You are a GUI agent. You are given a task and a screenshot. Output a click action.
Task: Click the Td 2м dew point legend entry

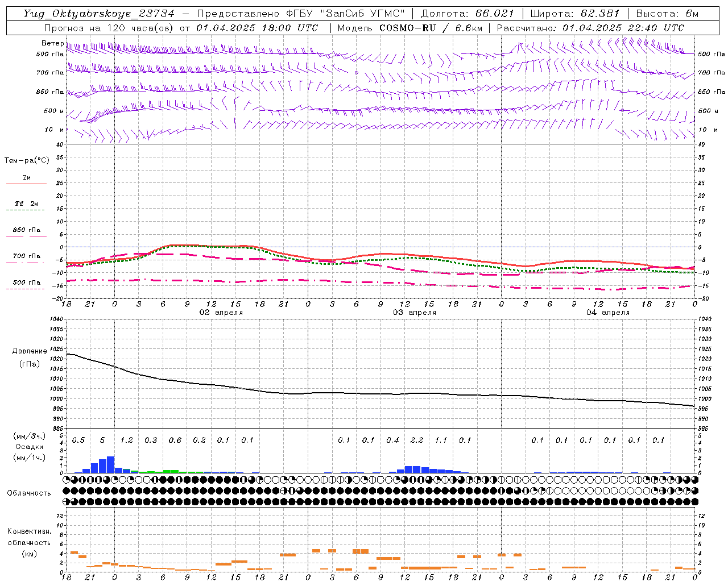27,203
